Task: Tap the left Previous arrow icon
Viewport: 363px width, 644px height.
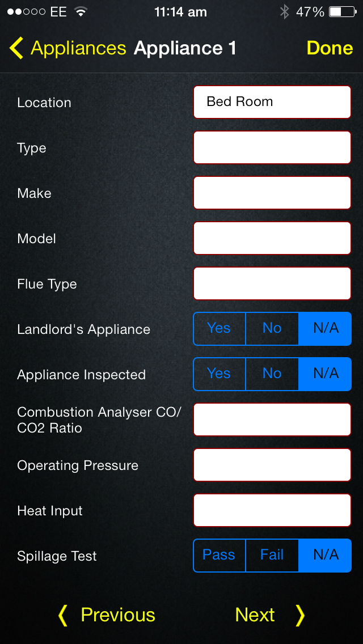Action: click(63, 615)
